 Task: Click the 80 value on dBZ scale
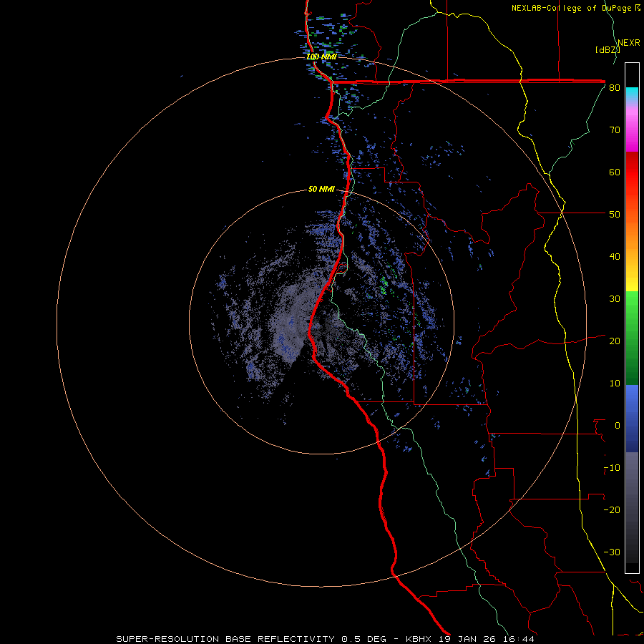(x=615, y=88)
